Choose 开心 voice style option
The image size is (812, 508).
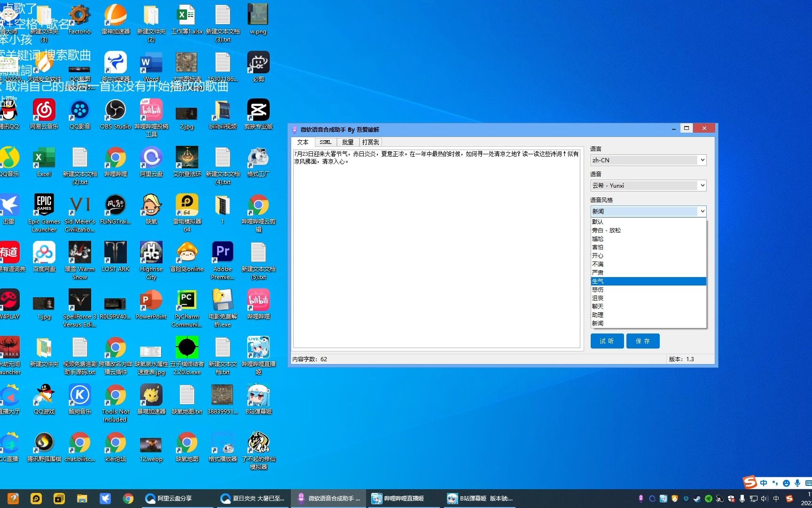[648, 255]
